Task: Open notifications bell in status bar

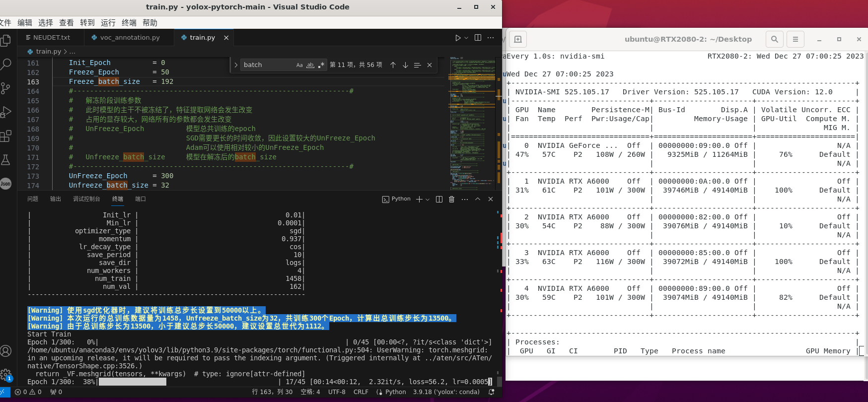Action: pos(492,392)
